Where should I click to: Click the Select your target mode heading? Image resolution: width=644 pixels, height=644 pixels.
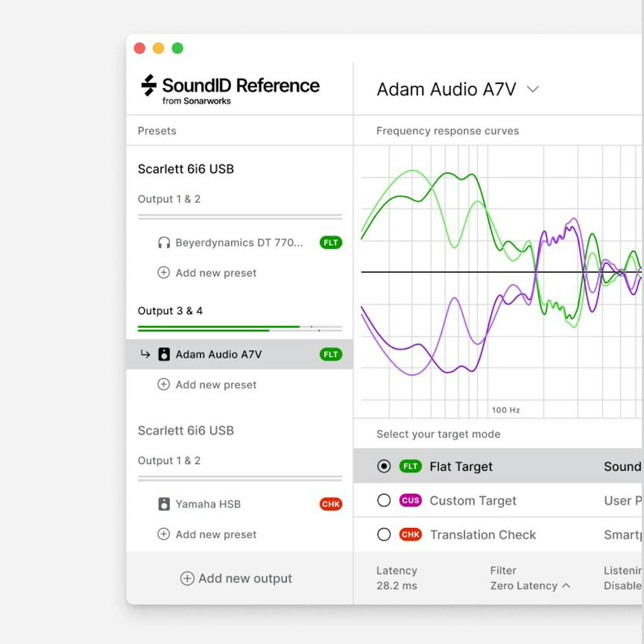438,434
